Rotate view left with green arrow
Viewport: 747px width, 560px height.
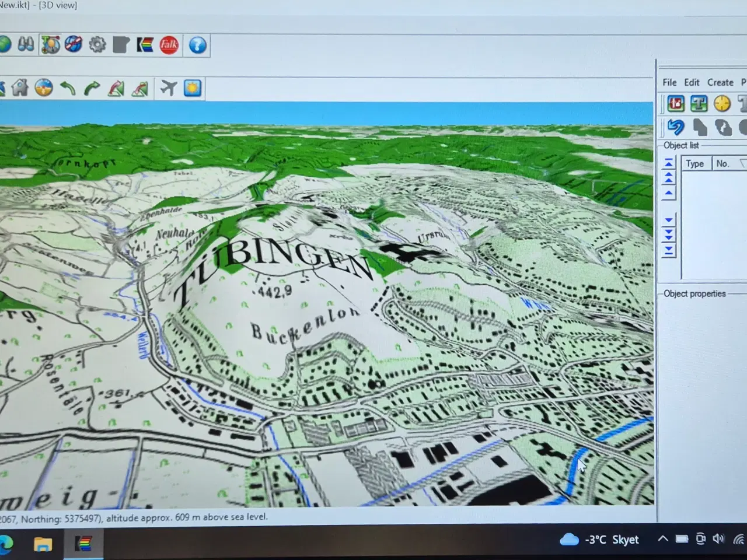(x=68, y=88)
